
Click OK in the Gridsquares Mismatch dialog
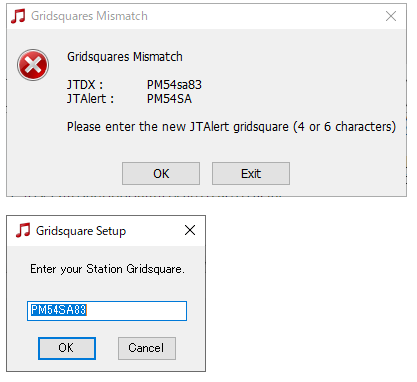tap(161, 173)
